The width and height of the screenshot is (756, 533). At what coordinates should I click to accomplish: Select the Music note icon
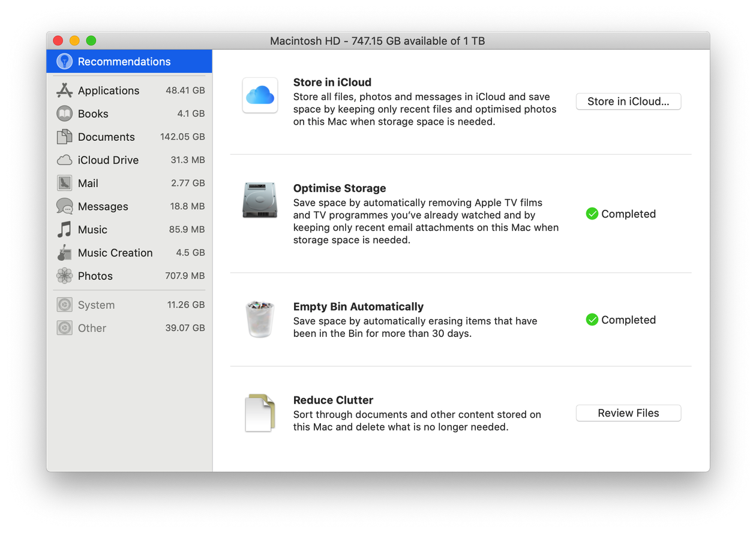pos(64,230)
